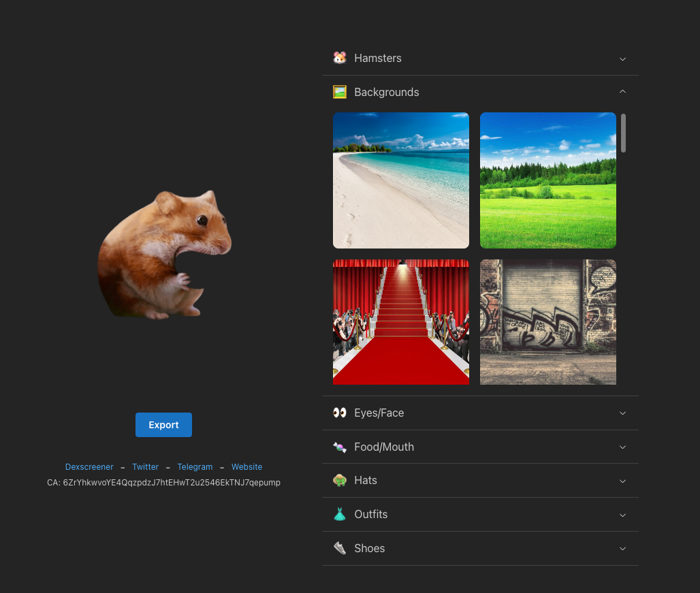Image resolution: width=700 pixels, height=593 pixels.
Task: Click the backgrounds list scrollbar
Action: coord(623,133)
